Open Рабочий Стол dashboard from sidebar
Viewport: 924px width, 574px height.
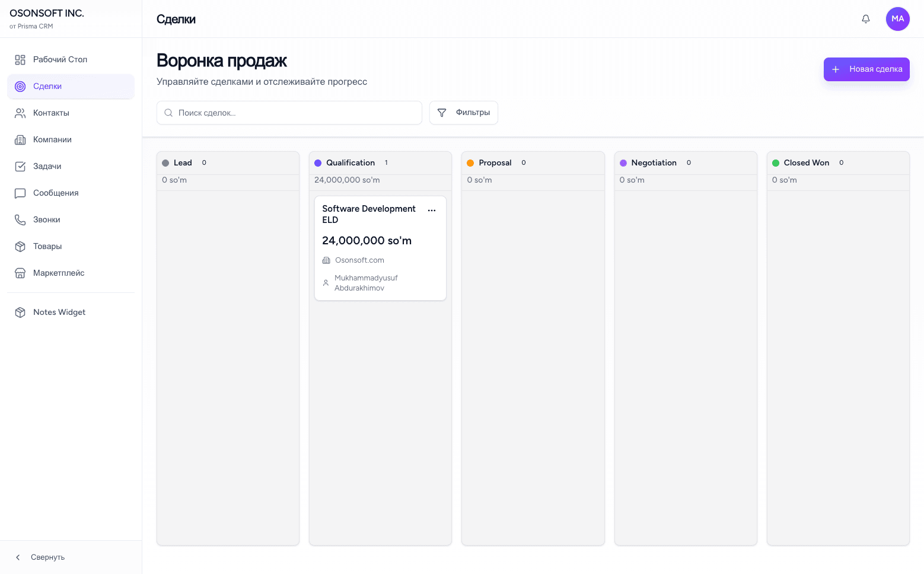pyautogui.click(x=60, y=59)
